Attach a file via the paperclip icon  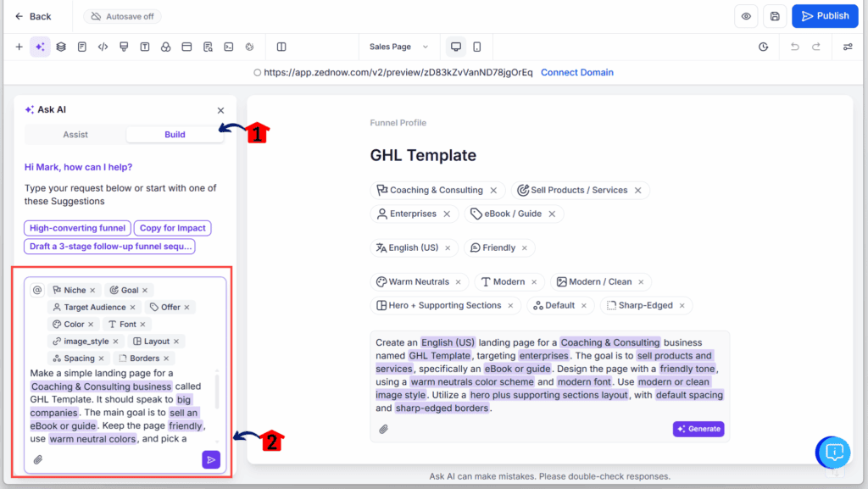pos(37,459)
